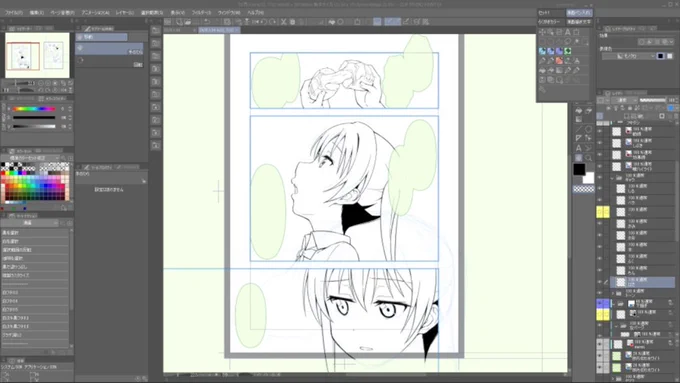
Task: Toggle eye of the first はみだしホワイト layer
Action: pos(600,356)
